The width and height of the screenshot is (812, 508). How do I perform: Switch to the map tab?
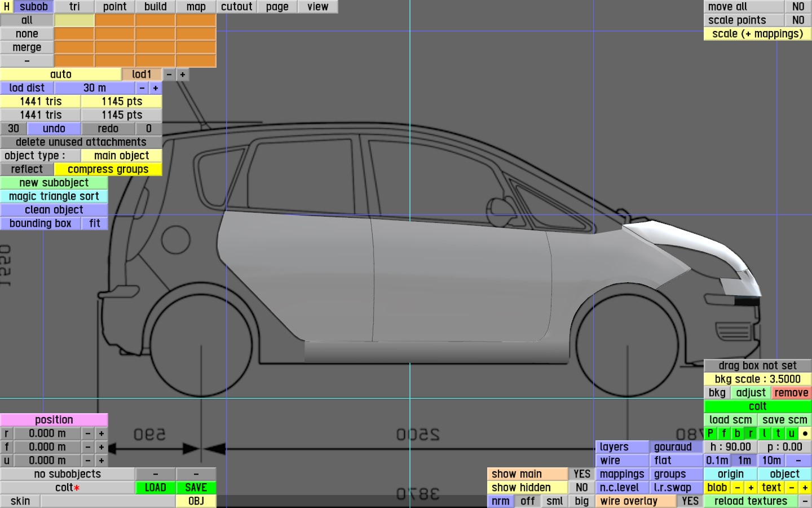(196, 7)
